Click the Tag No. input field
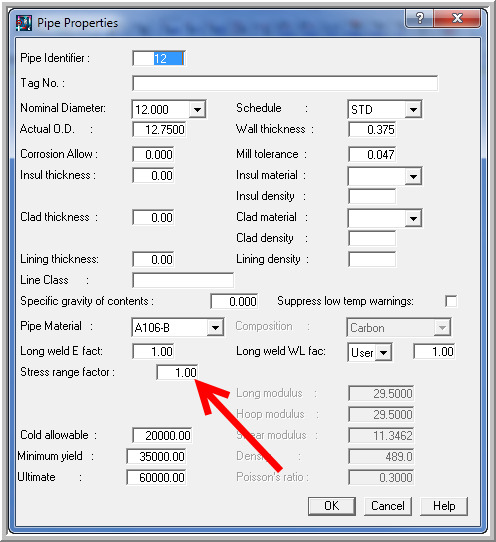This screenshot has height=542, width=496. point(285,83)
